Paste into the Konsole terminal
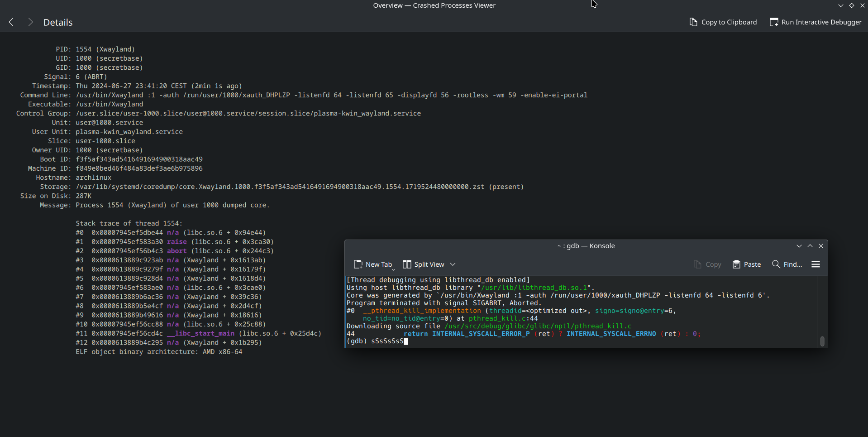Screen dimensions: 868x437 pos(747,264)
